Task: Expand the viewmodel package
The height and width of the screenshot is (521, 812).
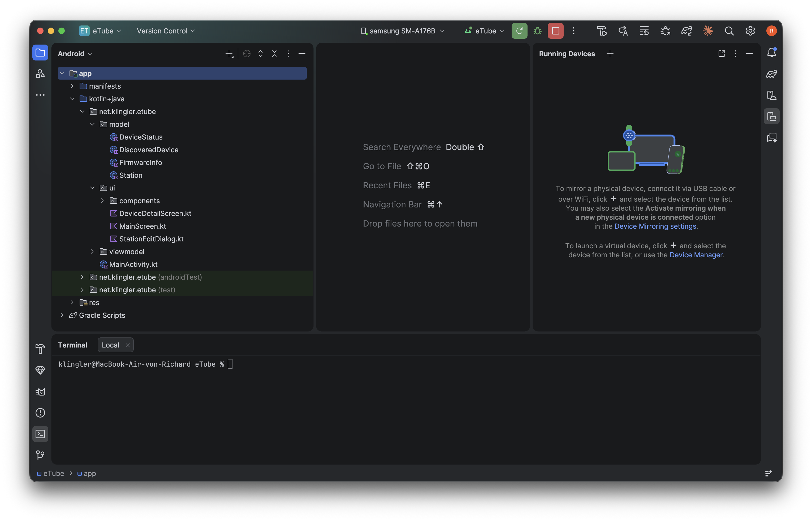Action: [x=92, y=252]
